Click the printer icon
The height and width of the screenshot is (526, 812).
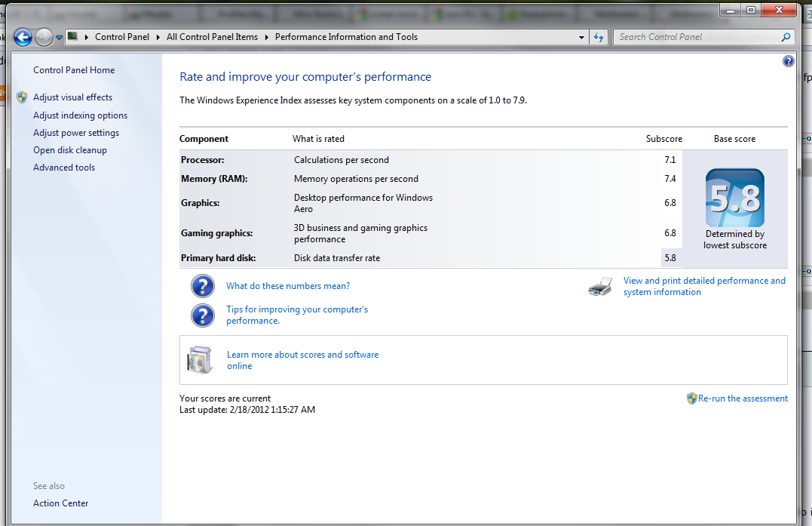click(x=600, y=287)
